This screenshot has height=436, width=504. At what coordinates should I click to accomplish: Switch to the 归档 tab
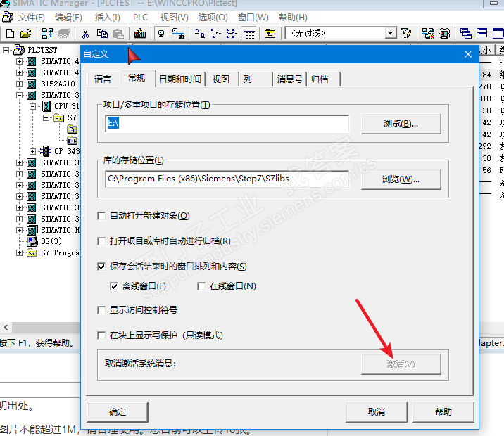point(323,79)
